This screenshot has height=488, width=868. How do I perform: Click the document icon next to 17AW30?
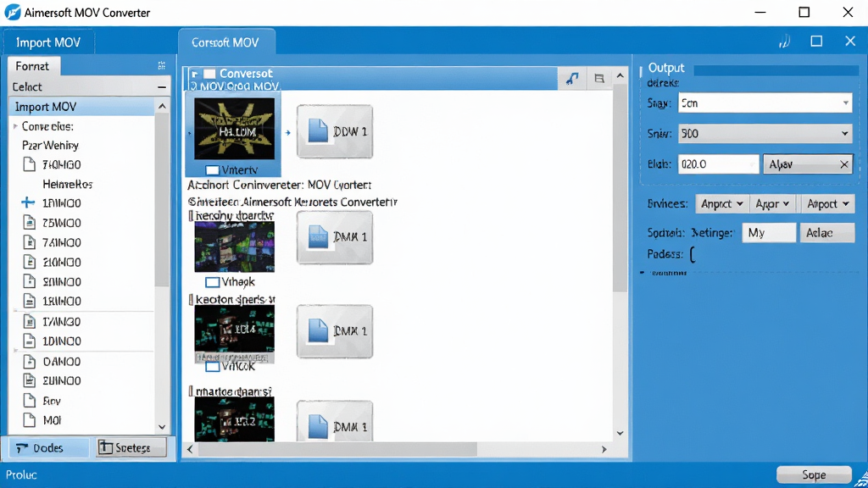pos(30,321)
